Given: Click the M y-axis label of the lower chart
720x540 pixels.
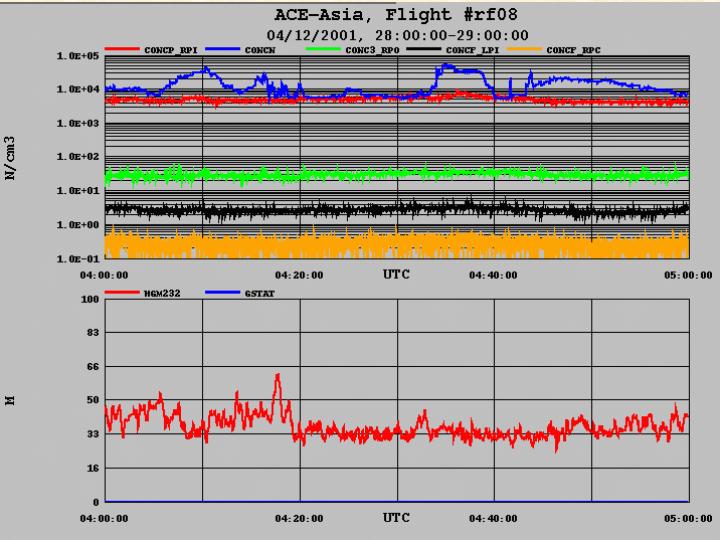Looking at the screenshot, I should tap(10, 400).
